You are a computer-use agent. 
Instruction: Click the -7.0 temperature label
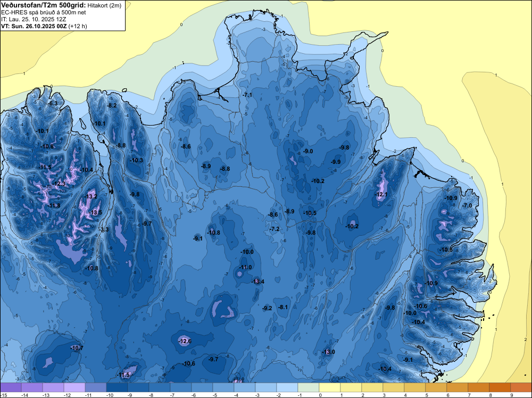click(467, 206)
